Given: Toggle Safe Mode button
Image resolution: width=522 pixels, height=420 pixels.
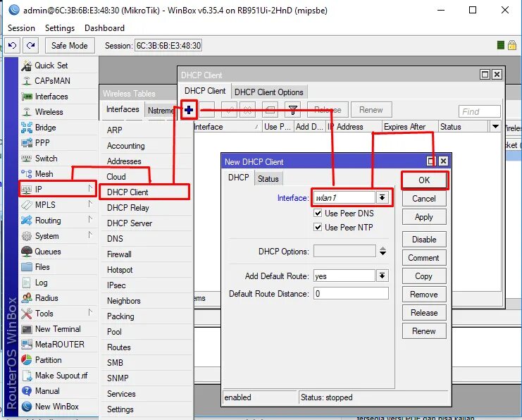Looking at the screenshot, I should pyautogui.click(x=70, y=45).
